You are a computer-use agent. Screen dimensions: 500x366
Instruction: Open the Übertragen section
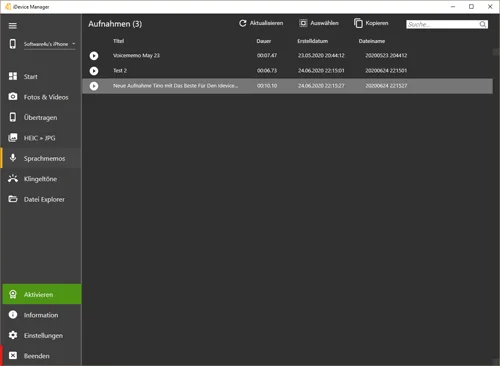41,117
